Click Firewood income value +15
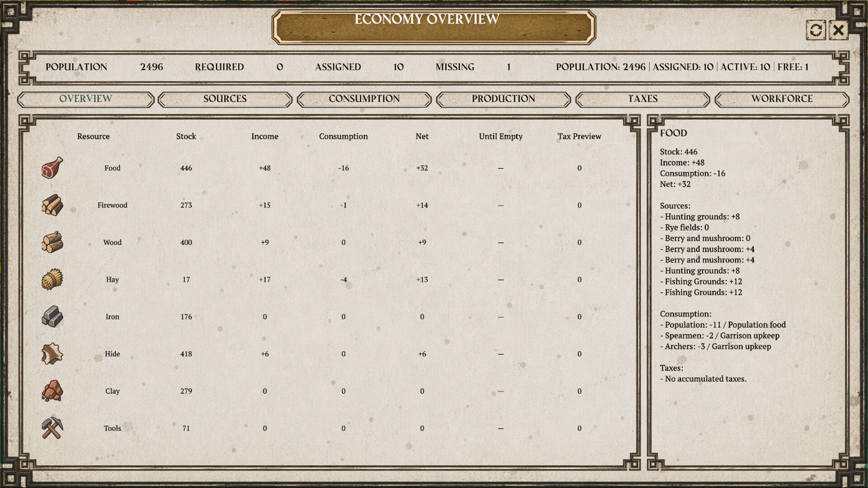The width and height of the screenshot is (868, 488). [265, 205]
